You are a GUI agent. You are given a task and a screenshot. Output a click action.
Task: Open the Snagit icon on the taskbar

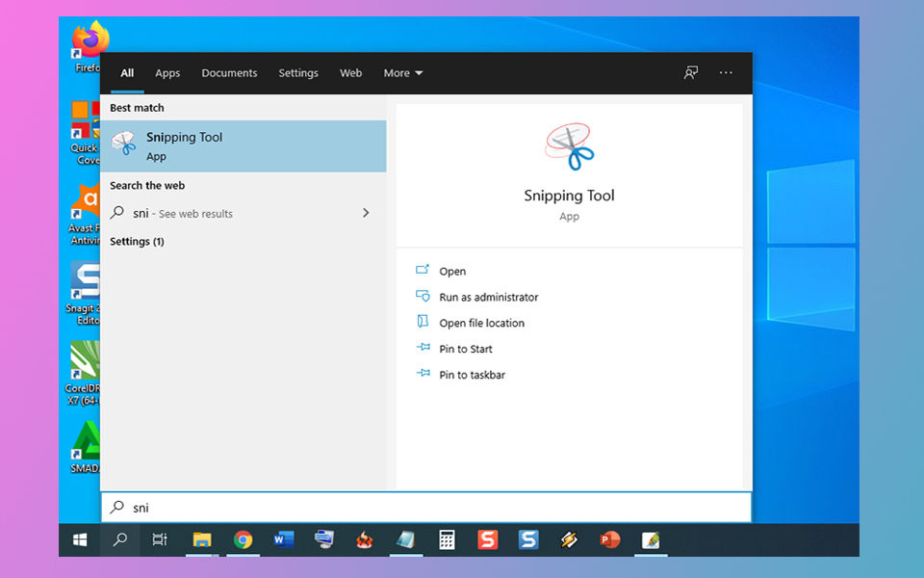pyautogui.click(x=487, y=539)
